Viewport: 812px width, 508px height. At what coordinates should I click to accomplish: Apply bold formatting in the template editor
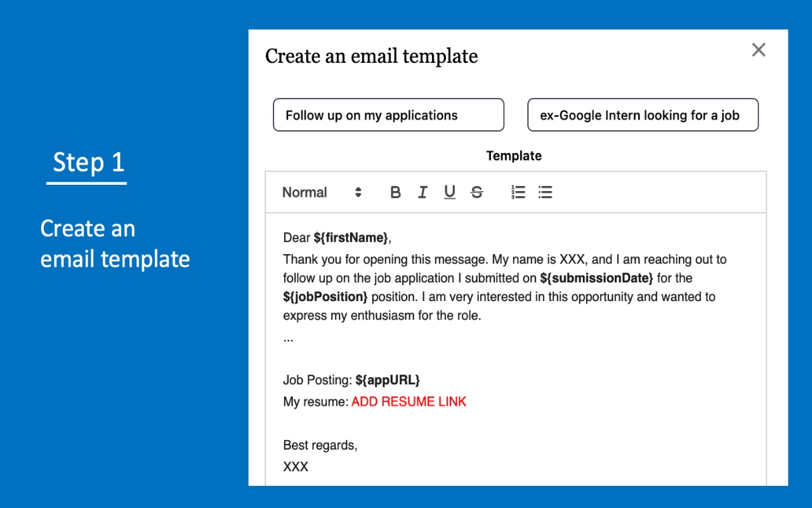(x=395, y=192)
